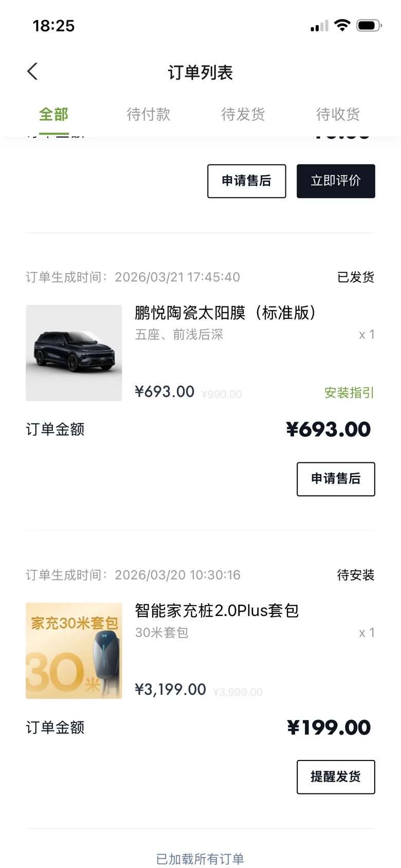Tap the 立即评价 button
The image size is (401, 868).
pyautogui.click(x=336, y=181)
